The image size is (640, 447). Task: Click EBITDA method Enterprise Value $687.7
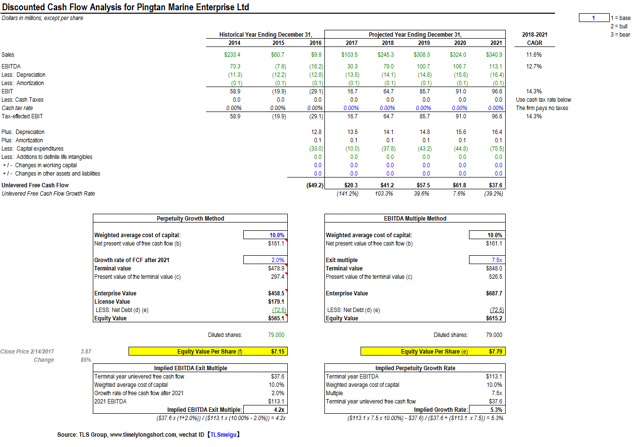[494, 294]
